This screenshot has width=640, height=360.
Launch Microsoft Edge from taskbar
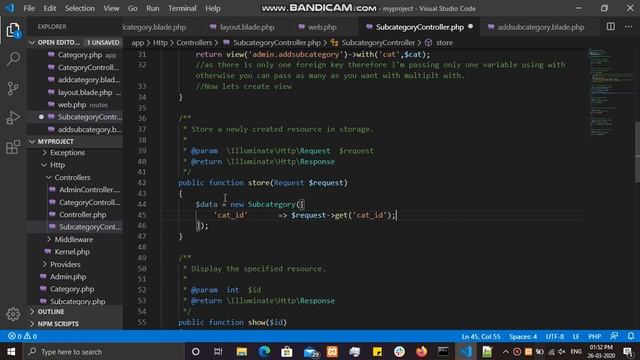point(264,351)
